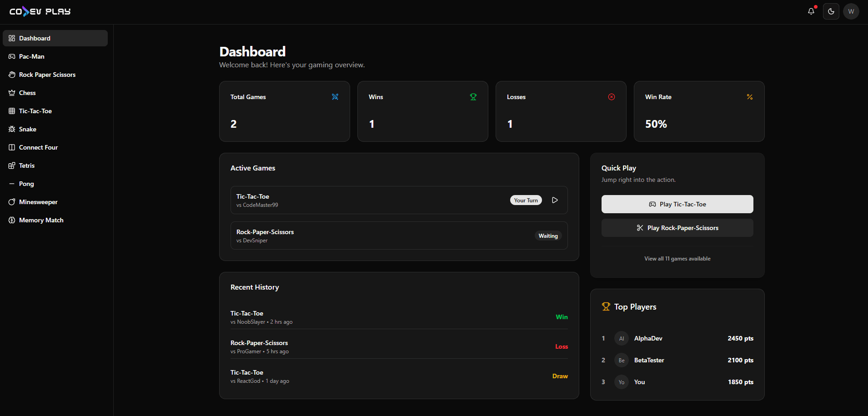Click BetaTester player name
Screen dimensions: 868x416
pyautogui.click(x=649, y=360)
